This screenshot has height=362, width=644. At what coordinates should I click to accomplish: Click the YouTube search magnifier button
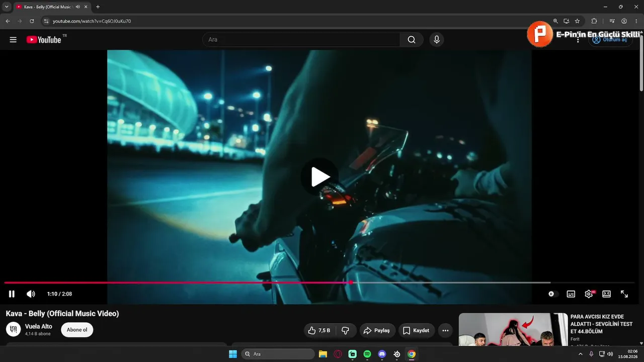pos(412,40)
